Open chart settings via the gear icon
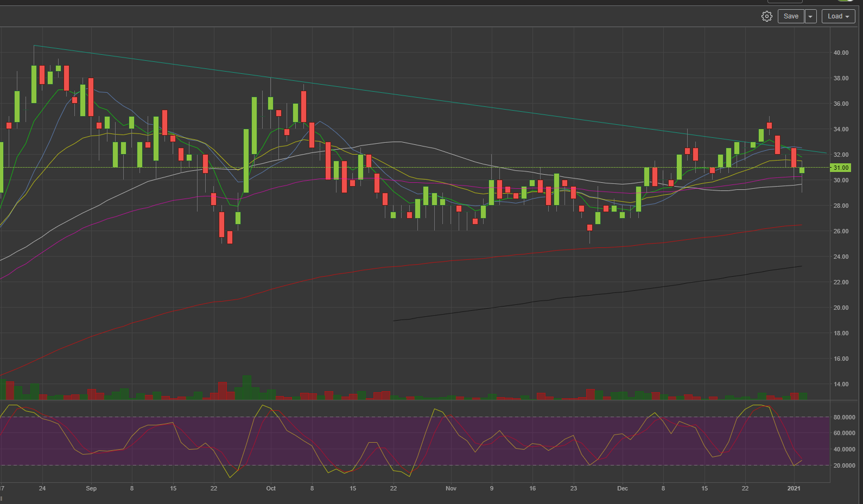Viewport: 863px width, 504px height. [x=766, y=16]
